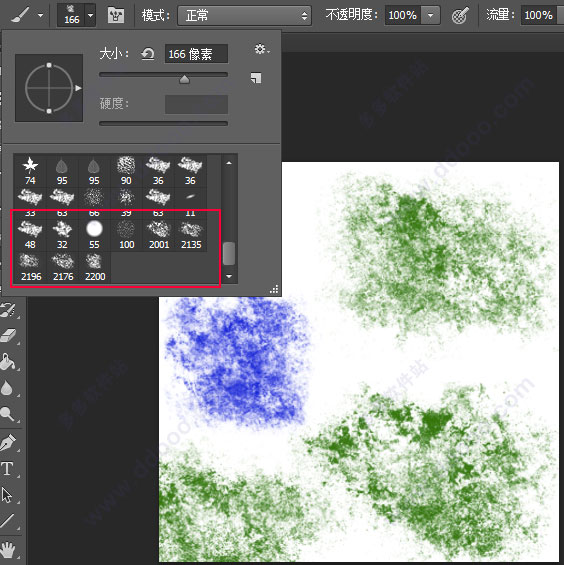Select the Blur droplet tool

point(7,388)
